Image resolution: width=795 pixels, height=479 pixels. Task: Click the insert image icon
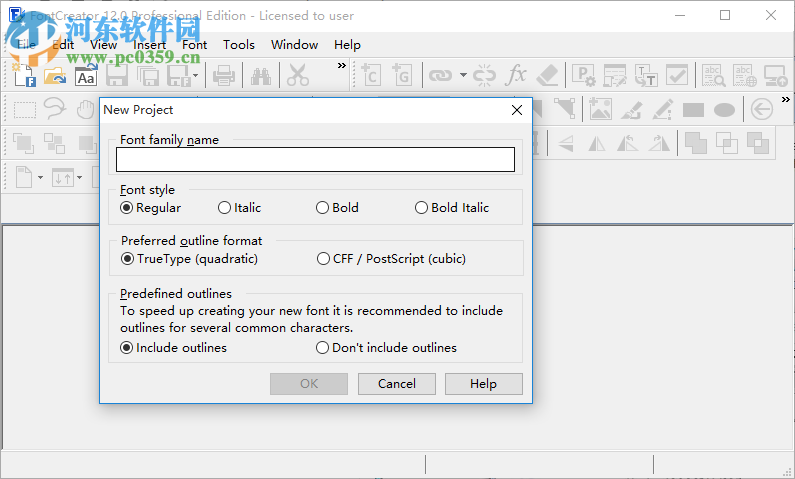600,109
